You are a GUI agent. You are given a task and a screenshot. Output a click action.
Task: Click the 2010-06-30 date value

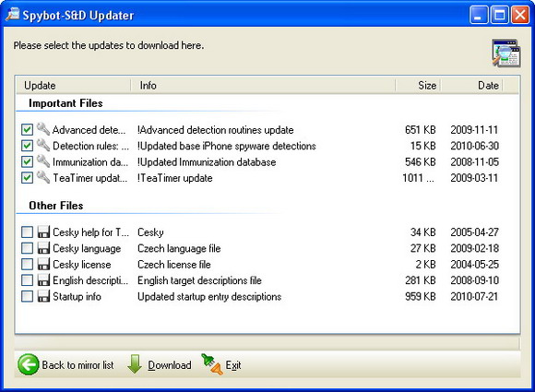coord(475,146)
